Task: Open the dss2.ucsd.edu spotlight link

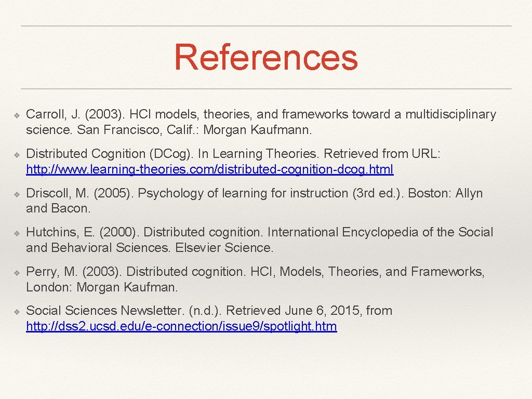Action: coord(181,326)
